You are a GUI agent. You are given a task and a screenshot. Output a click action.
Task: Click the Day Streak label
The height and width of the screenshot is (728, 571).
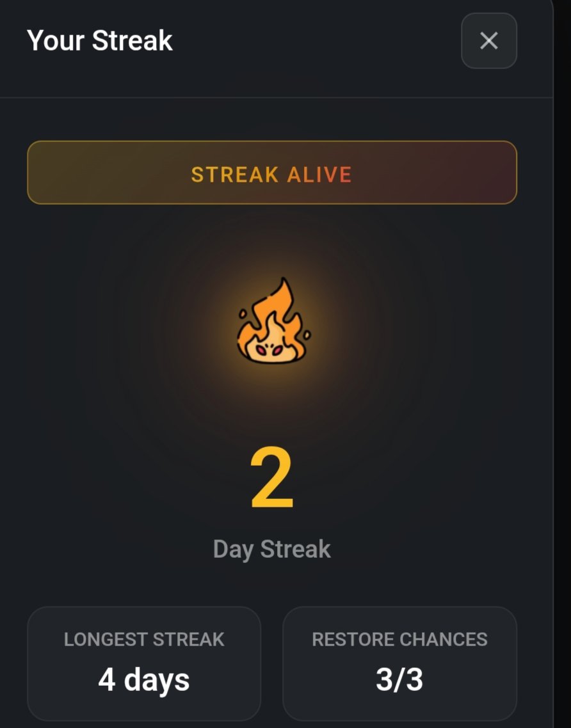coord(272,550)
